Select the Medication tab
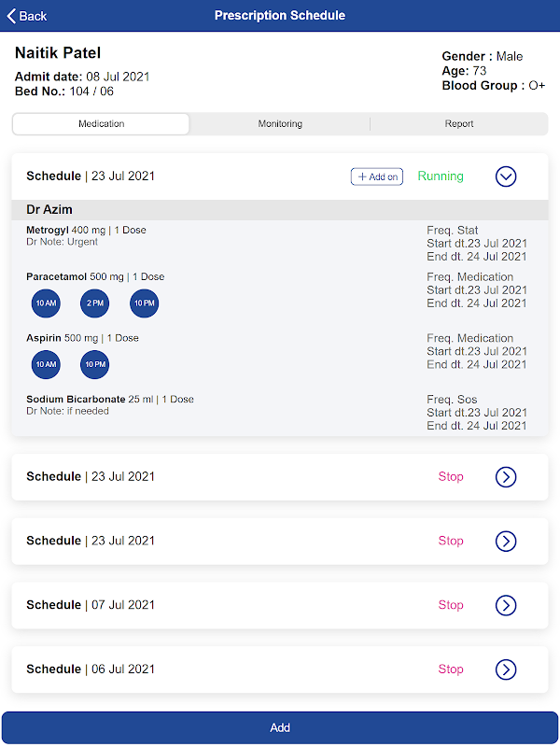 (101, 124)
